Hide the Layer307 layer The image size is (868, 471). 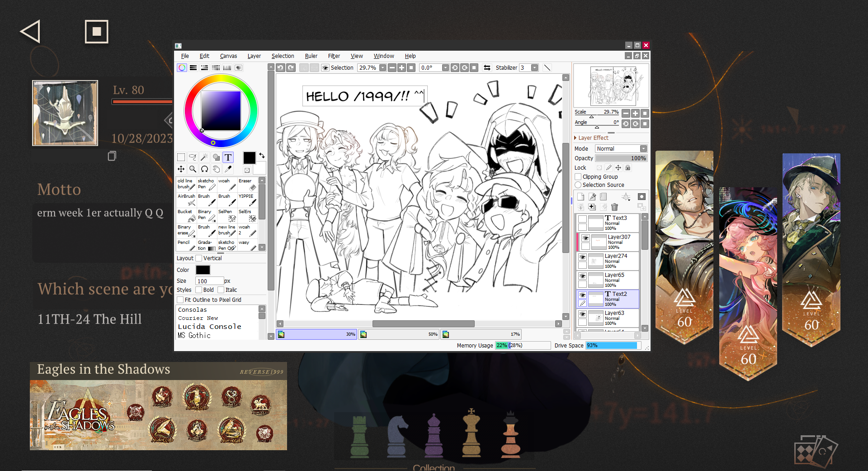pos(585,238)
